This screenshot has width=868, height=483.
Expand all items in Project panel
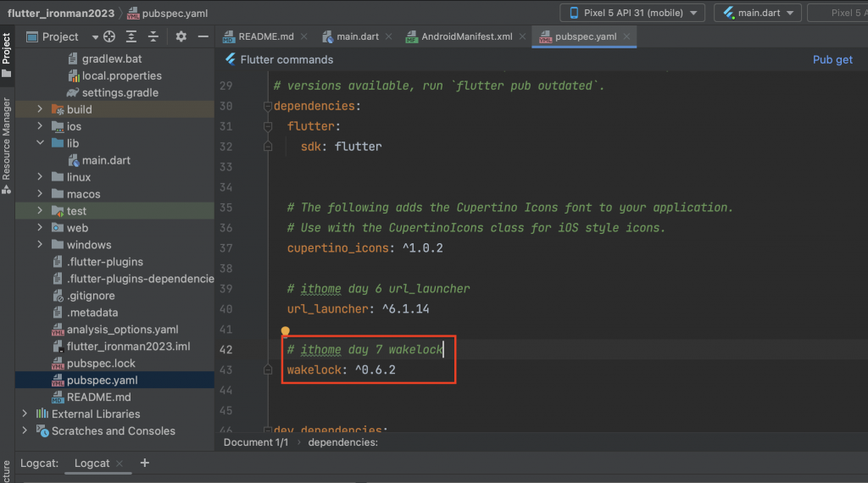131,36
